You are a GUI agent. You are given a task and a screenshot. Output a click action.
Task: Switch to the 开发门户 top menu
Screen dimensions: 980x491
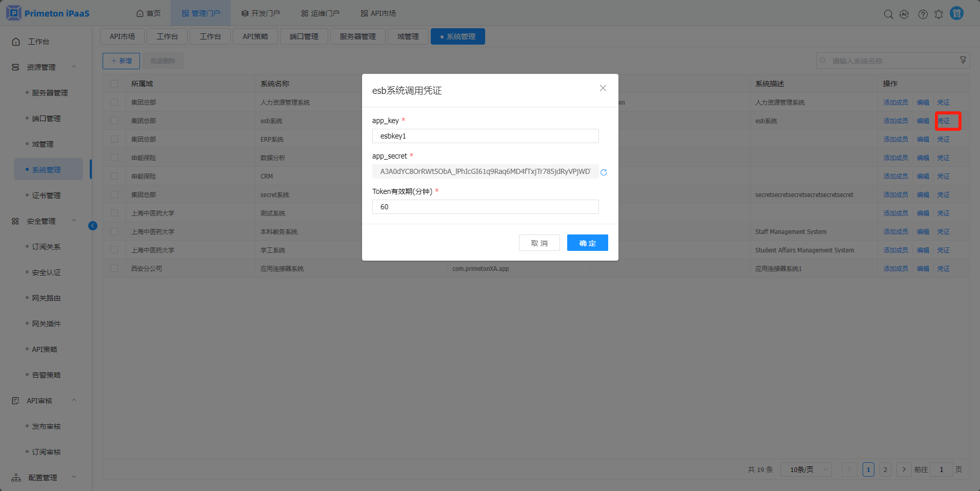tap(261, 13)
